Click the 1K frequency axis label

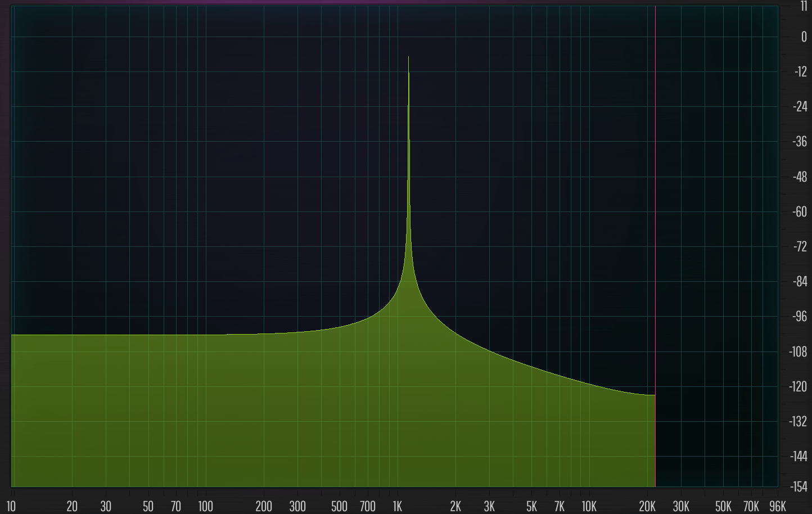click(x=398, y=506)
